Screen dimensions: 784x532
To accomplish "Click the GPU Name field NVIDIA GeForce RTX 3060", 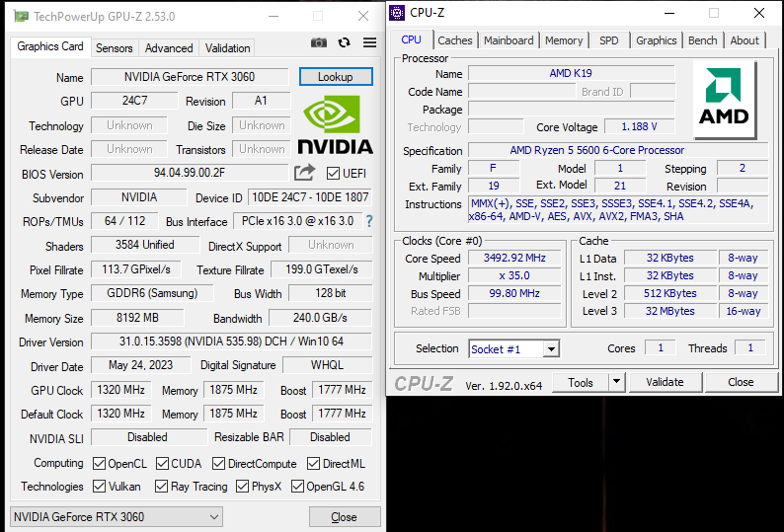I will [x=190, y=77].
